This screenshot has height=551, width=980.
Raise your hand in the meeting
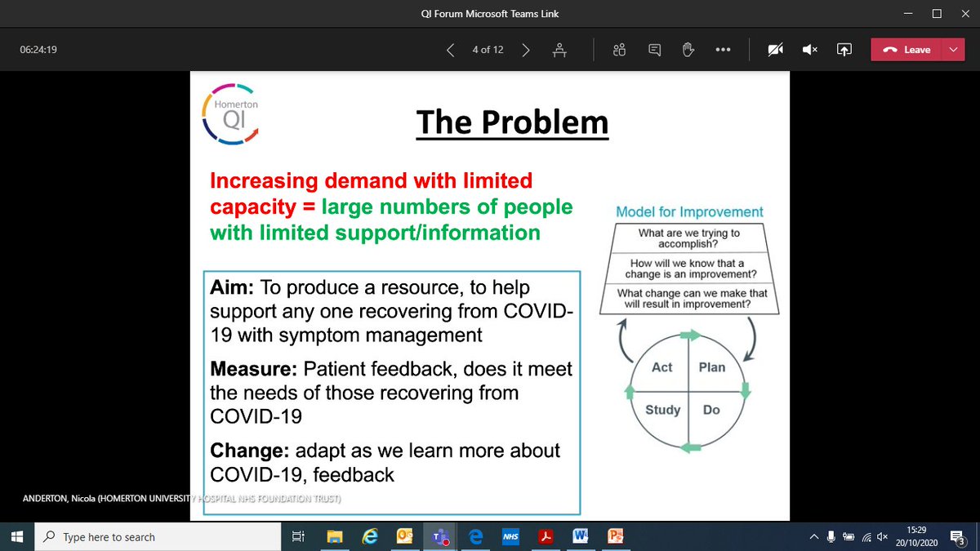(x=688, y=49)
